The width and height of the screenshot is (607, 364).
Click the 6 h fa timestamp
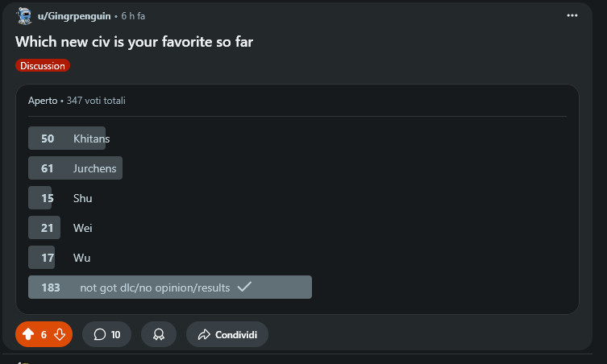133,16
